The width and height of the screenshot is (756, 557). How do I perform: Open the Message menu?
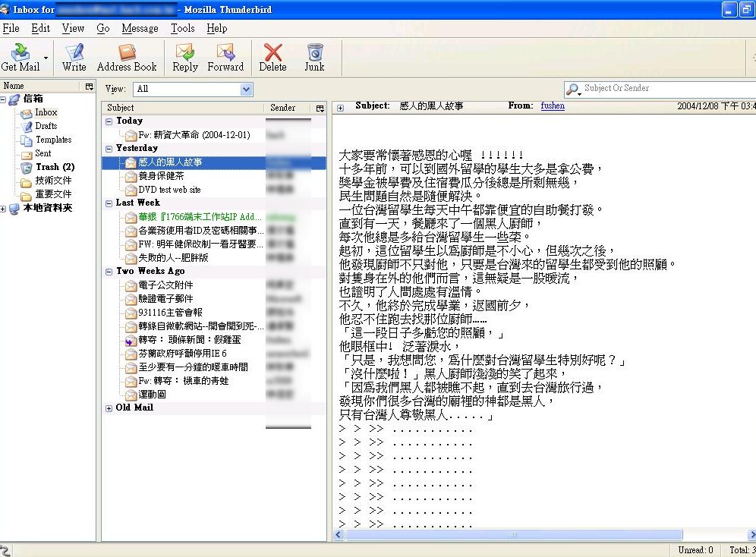pos(140,28)
